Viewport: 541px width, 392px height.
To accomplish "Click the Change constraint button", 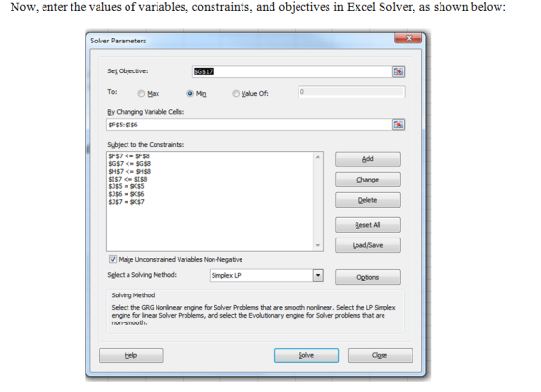I will pyautogui.click(x=368, y=180).
